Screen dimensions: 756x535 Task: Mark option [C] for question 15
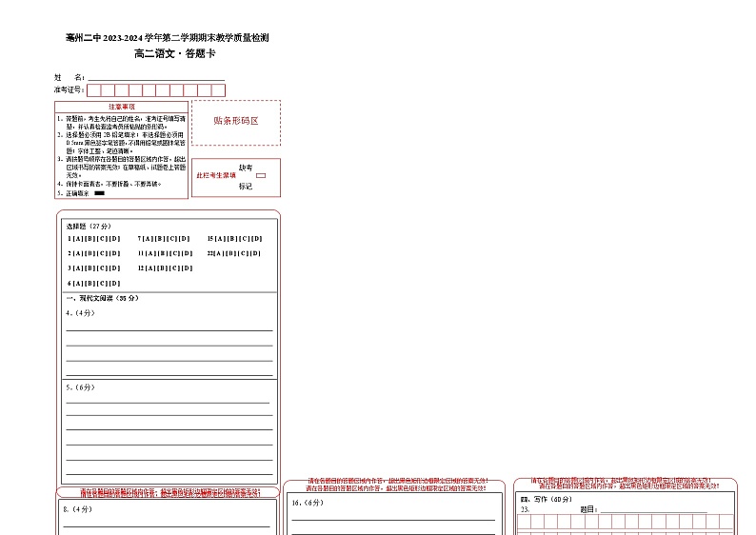click(245, 239)
